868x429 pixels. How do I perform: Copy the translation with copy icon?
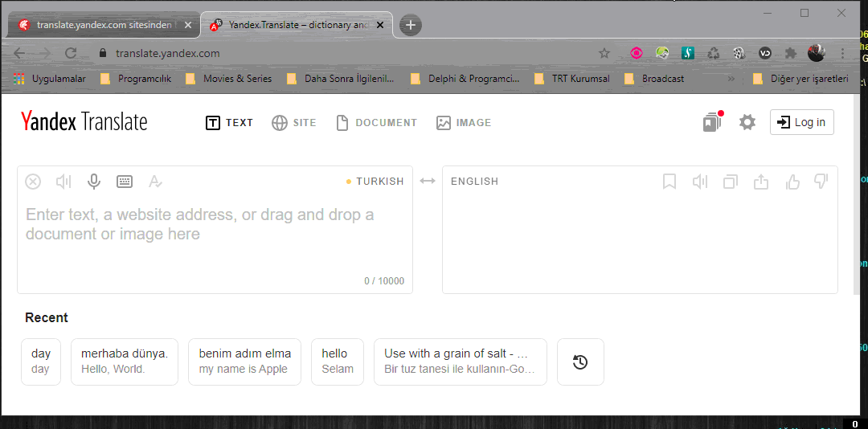pyautogui.click(x=731, y=181)
